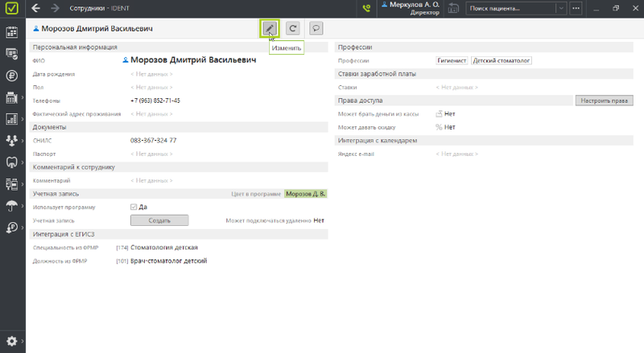The image size is (644, 353).
Task: Expand the settings gear sidebar menu
Action: (12, 341)
